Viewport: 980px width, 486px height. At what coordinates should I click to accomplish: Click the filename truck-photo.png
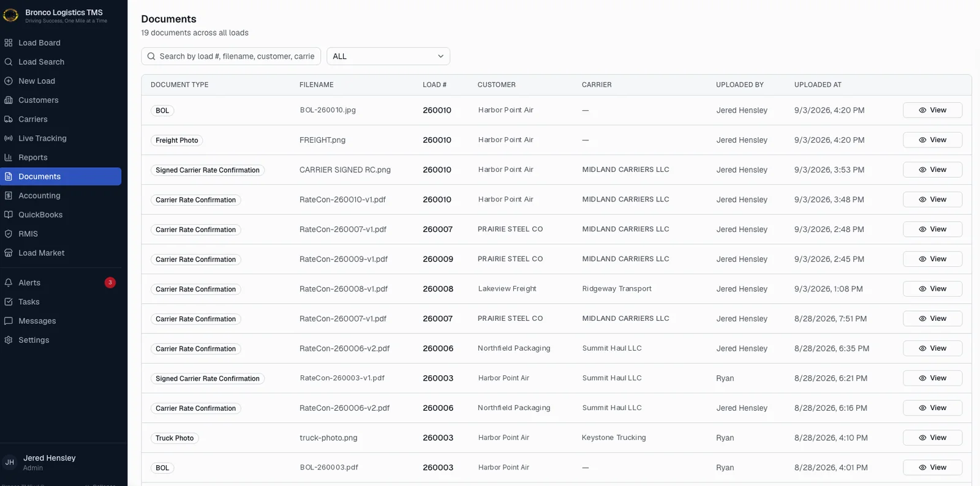tap(328, 438)
